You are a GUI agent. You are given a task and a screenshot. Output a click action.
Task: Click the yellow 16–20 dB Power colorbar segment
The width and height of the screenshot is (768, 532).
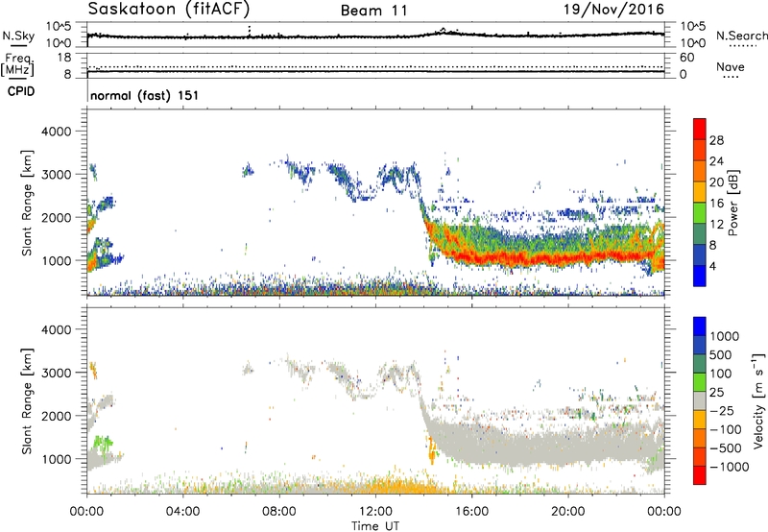pos(700,192)
